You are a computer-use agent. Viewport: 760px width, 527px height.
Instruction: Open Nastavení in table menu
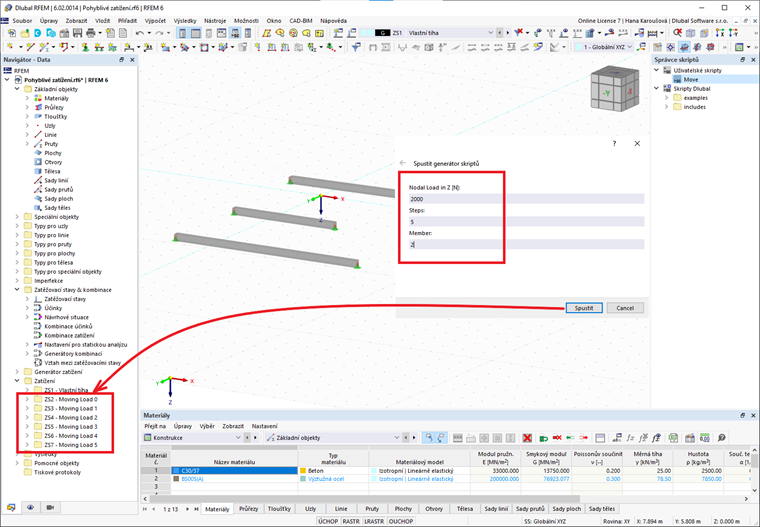point(265,426)
